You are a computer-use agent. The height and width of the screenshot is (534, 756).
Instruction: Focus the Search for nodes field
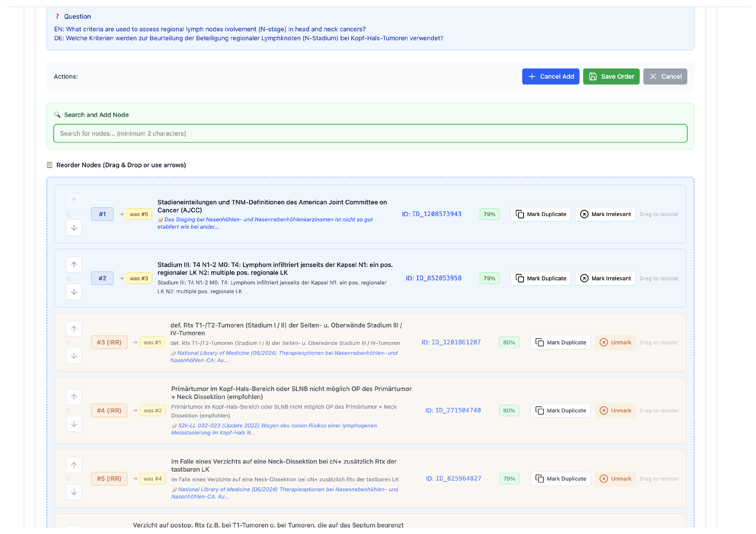coord(370,133)
